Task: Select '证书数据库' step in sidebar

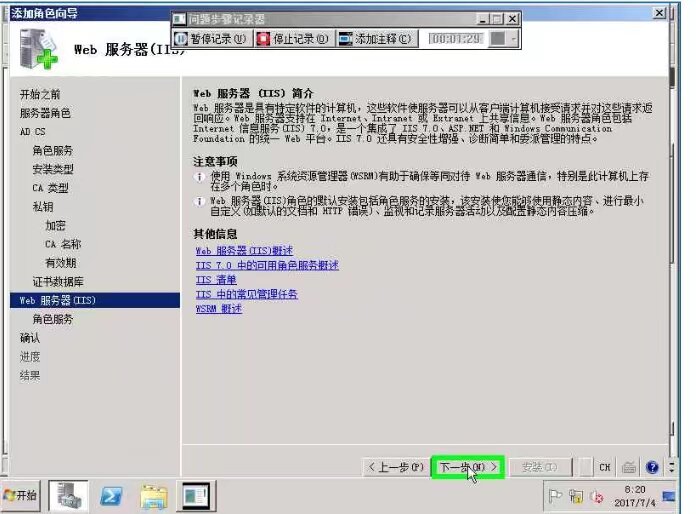Action: click(58, 281)
